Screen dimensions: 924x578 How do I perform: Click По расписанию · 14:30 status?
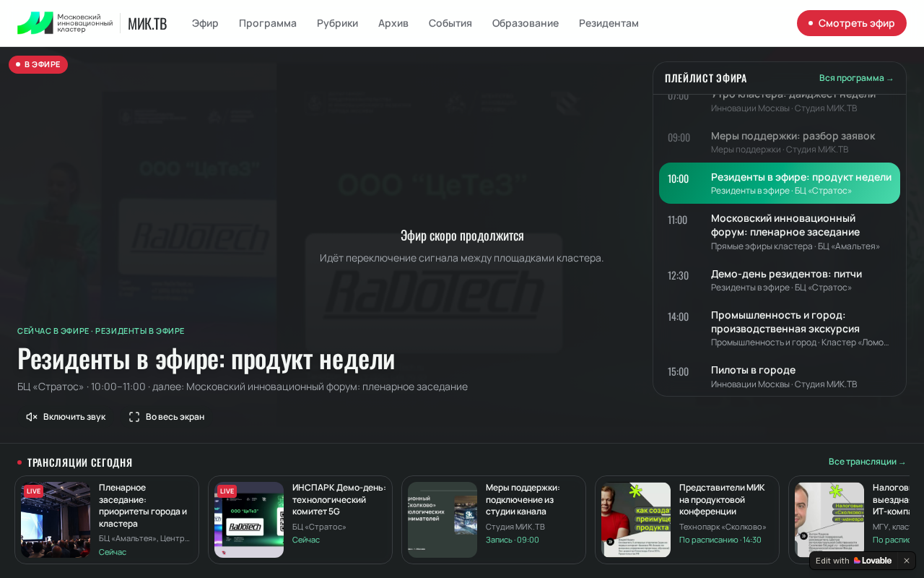pos(720,540)
